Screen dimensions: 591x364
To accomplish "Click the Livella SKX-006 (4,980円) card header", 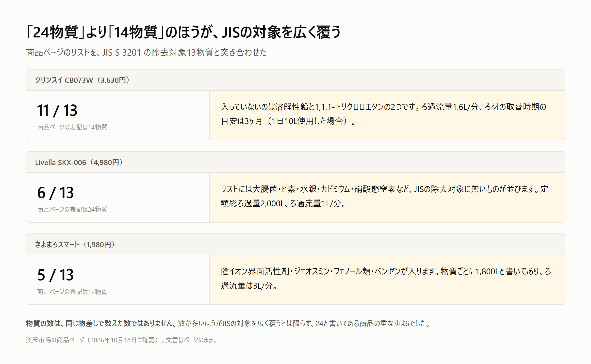I will 295,162.
